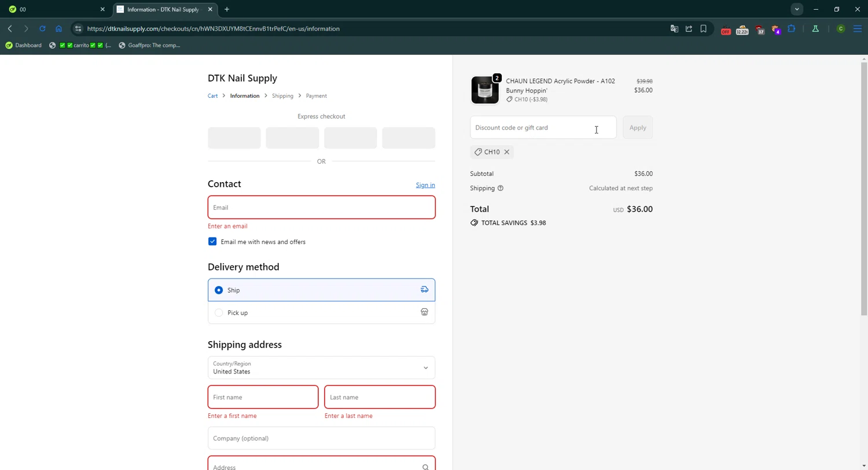Click the total savings tag icon
The width and height of the screenshot is (868, 470).
tap(474, 223)
